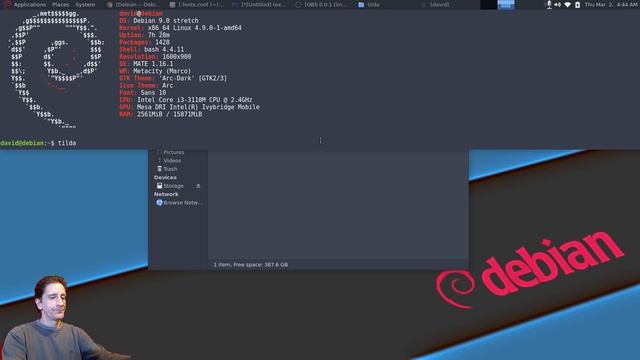Click the status bar free space text
The width and height of the screenshot is (640, 360).
(251, 264)
